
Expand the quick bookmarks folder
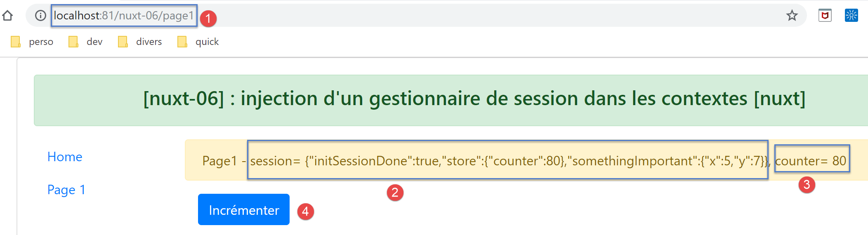pos(198,42)
